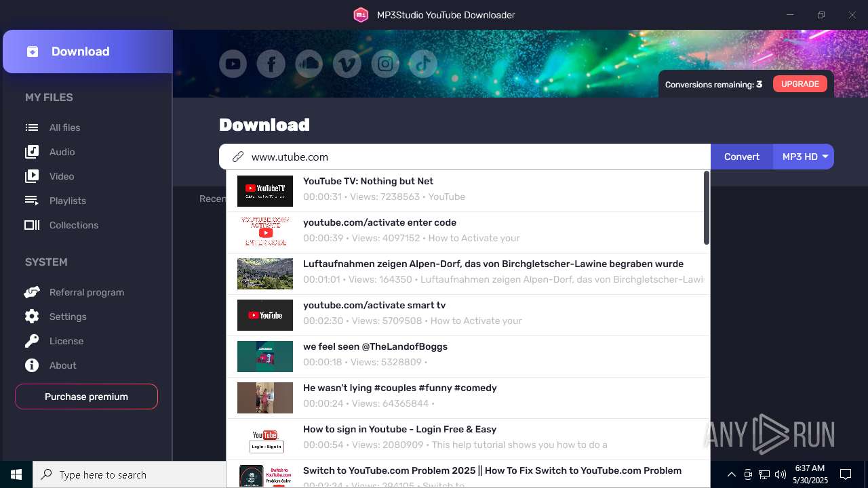Viewport: 868px width, 488px height.
Task: Click the UPGRADE button
Action: pos(800,84)
